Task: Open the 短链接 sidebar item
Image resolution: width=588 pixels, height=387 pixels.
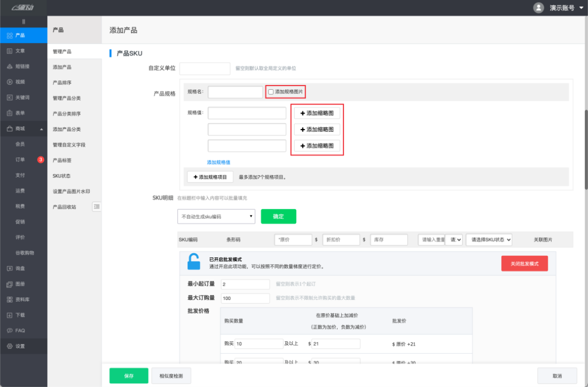Action: click(22, 66)
